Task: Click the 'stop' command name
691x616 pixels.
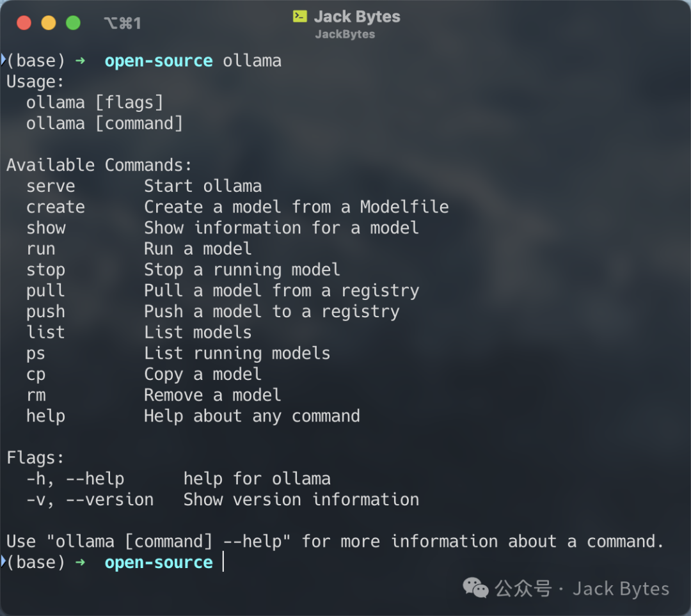Action: coord(46,270)
